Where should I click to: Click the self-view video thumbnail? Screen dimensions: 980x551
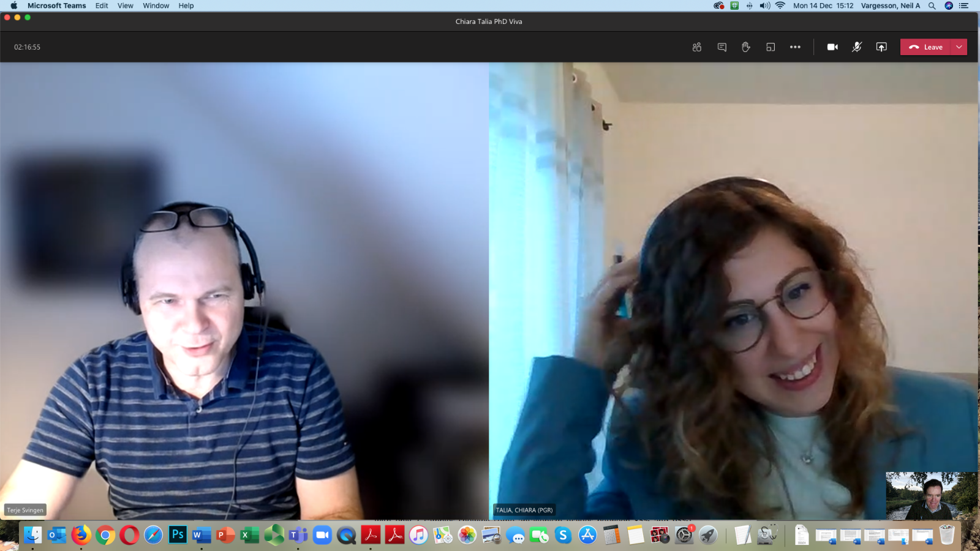coord(931,495)
